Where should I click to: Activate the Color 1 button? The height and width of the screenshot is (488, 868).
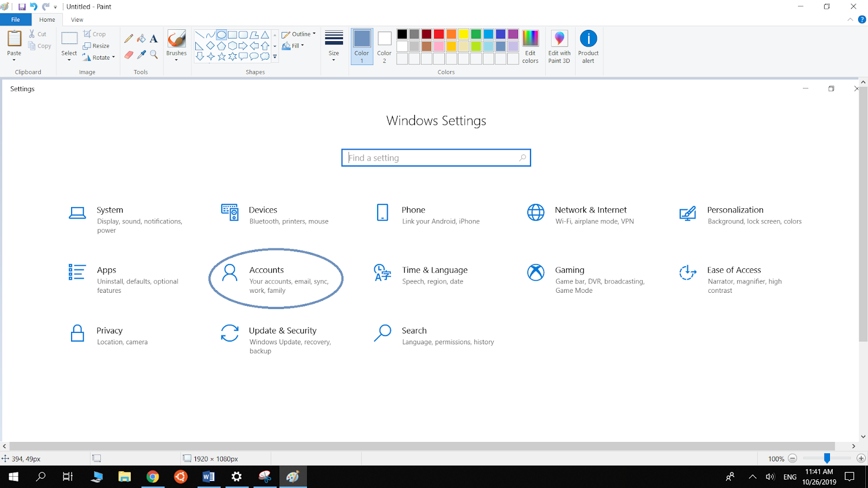pos(362,47)
